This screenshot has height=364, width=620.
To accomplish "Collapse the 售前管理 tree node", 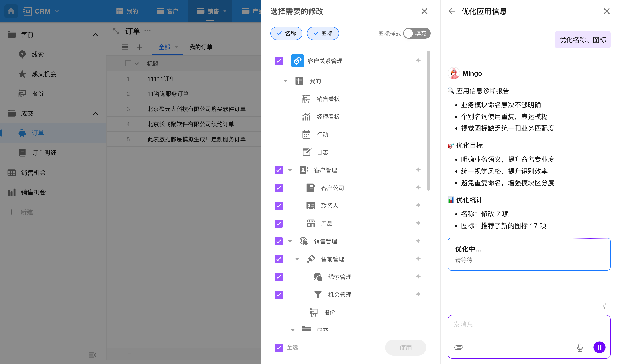I will pos(297,259).
